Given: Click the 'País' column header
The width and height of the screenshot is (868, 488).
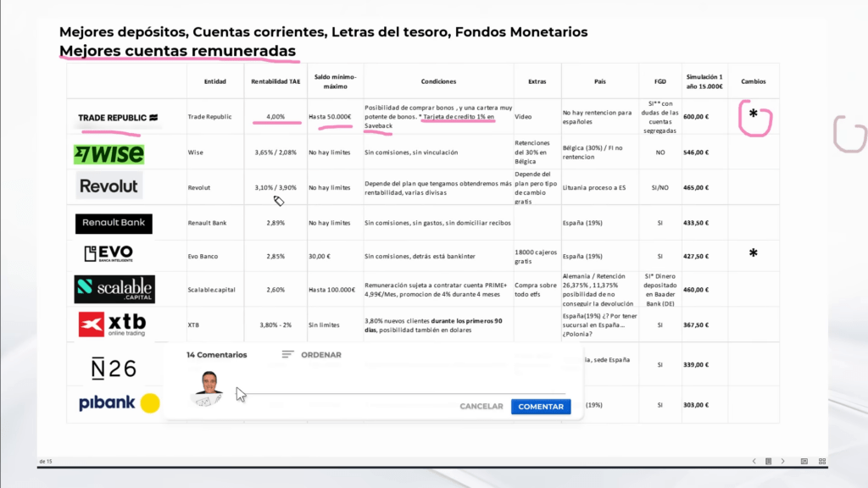Looking at the screenshot, I should pyautogui.click(x=600, y=81).
